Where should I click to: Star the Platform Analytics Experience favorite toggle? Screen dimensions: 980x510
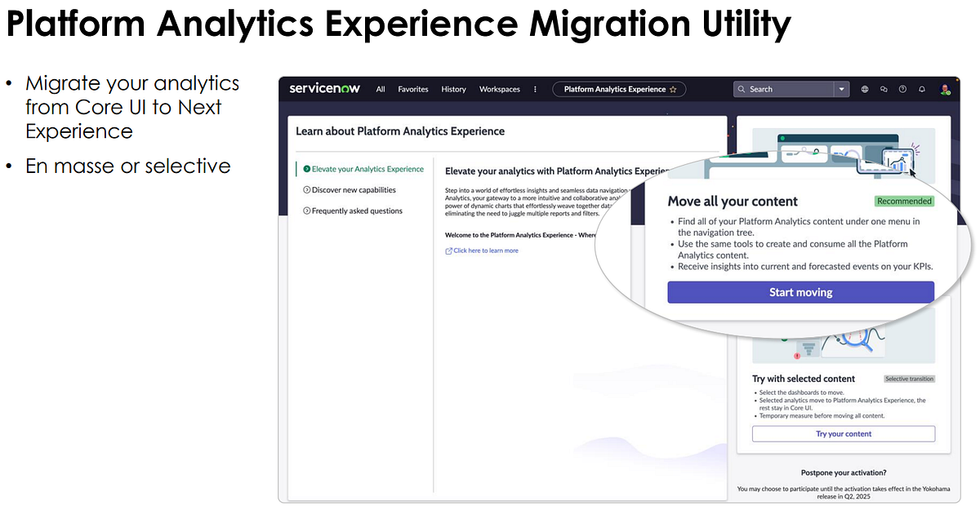coord(673,89)
